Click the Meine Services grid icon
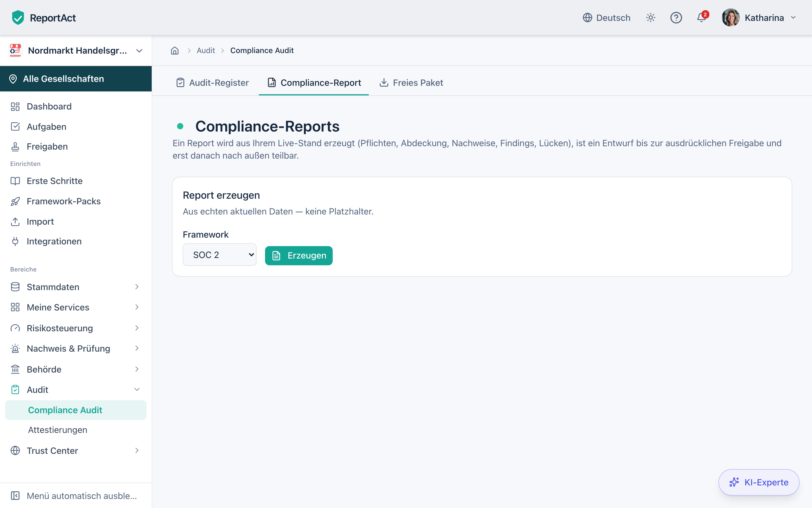The width and height of the screenshot is (812, 508). tap(15, 307)
